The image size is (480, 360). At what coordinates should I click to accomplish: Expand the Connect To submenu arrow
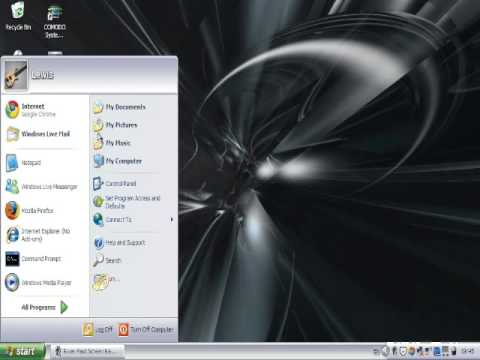point(171,219)
